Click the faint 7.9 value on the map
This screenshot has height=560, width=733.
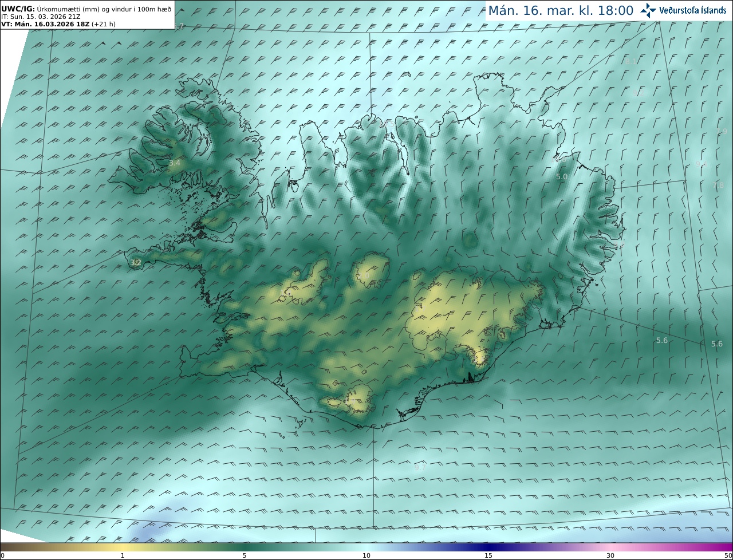point(722,132)
